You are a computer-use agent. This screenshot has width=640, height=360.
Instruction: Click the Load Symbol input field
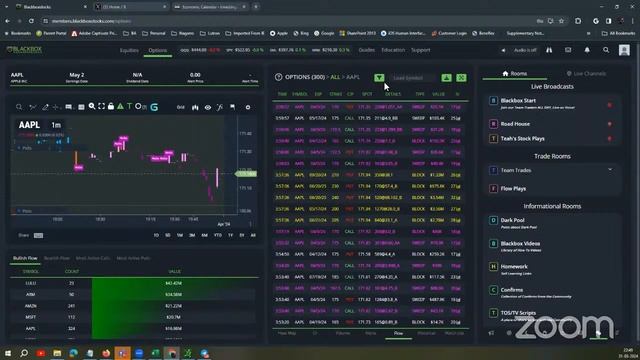pos(412,78)
